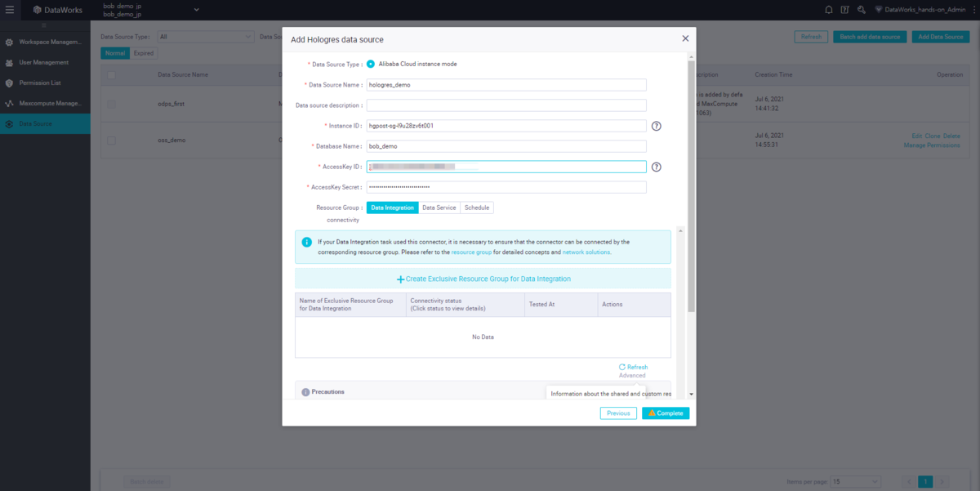
Task: Open the hamburger menu in top bar
Action: 10,10
